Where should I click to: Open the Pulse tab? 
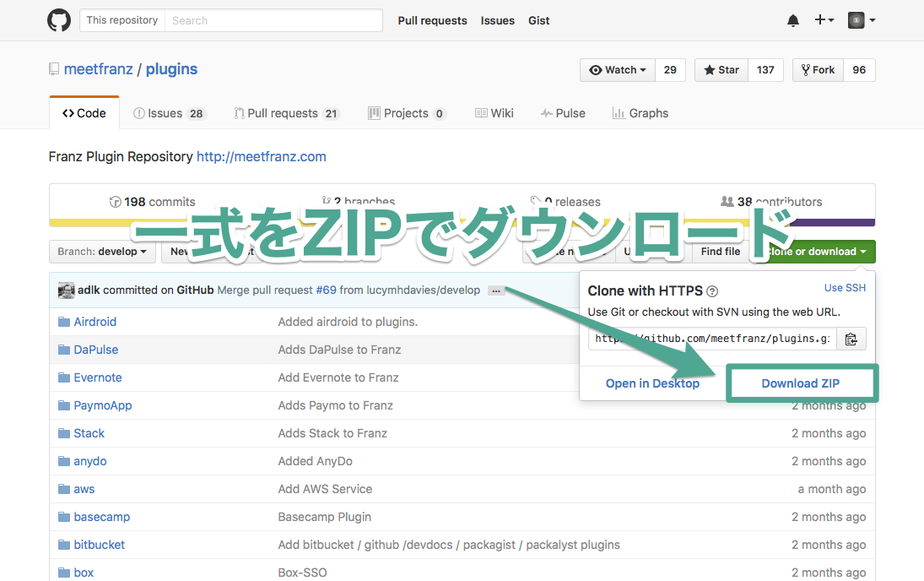tap(563, 113)
